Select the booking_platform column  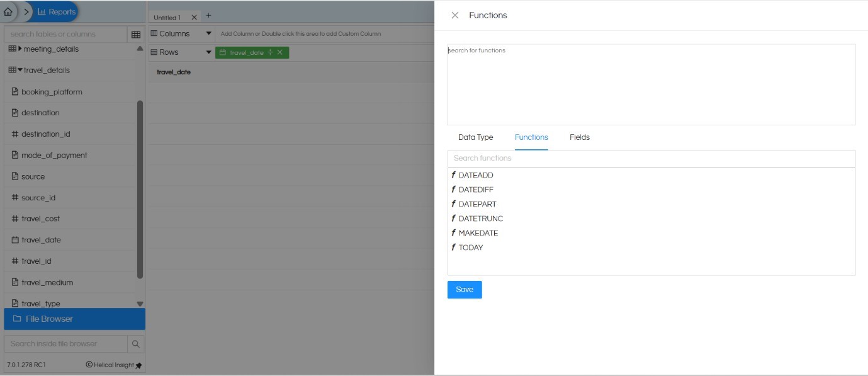pyautogui.click(x=51, y=92)
